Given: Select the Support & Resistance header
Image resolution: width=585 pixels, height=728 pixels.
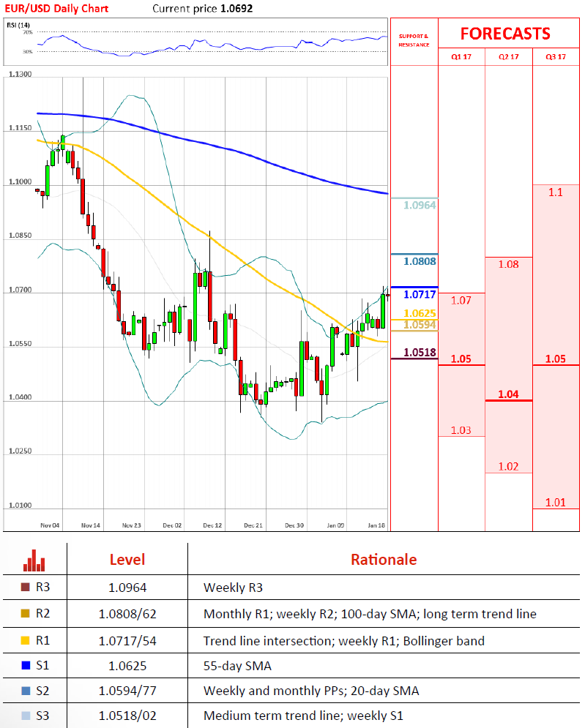Looking at the screenshot, I should (414, 40).
